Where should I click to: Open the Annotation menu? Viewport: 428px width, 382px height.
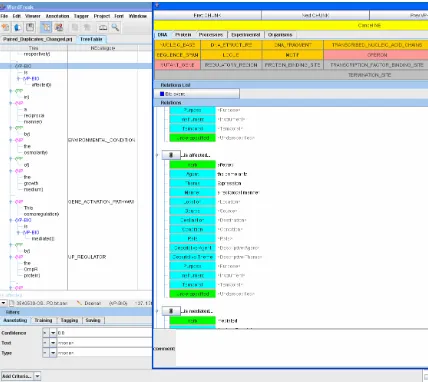coord(57,16)
